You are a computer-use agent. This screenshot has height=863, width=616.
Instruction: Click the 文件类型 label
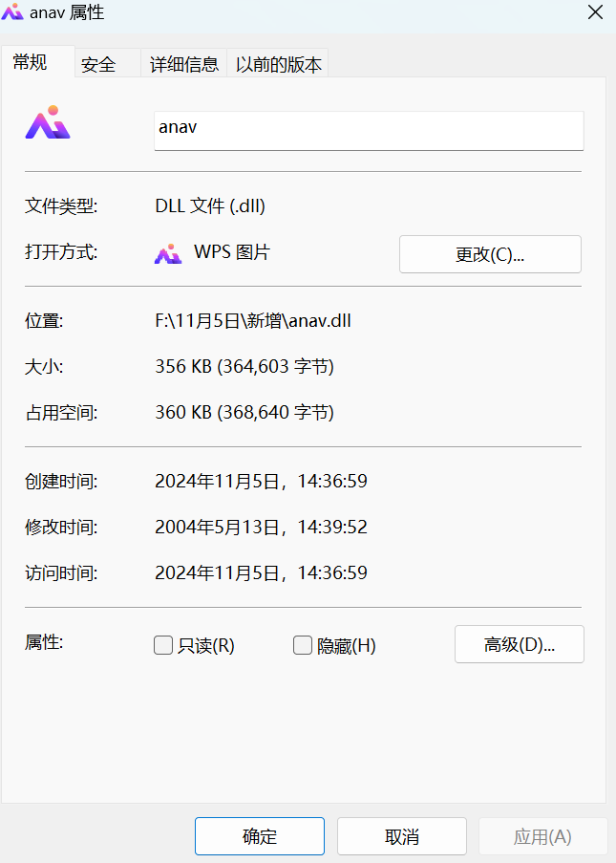(61, 206)
